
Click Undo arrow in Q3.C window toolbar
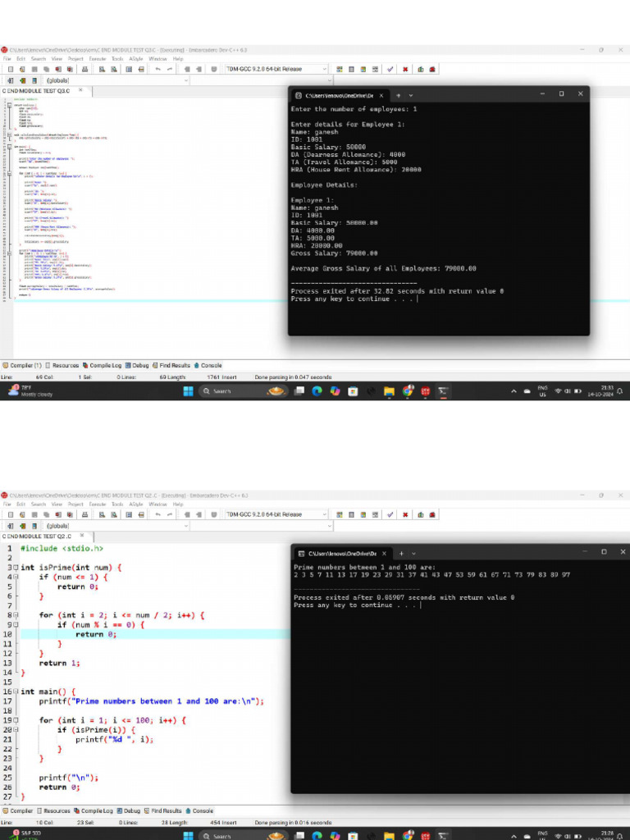[158, 69]
